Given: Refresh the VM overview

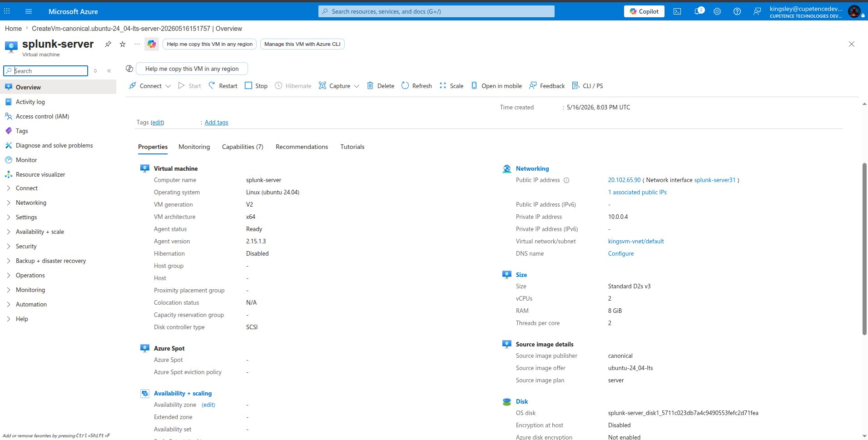Looking at the screenshot, I should (417, 86).
